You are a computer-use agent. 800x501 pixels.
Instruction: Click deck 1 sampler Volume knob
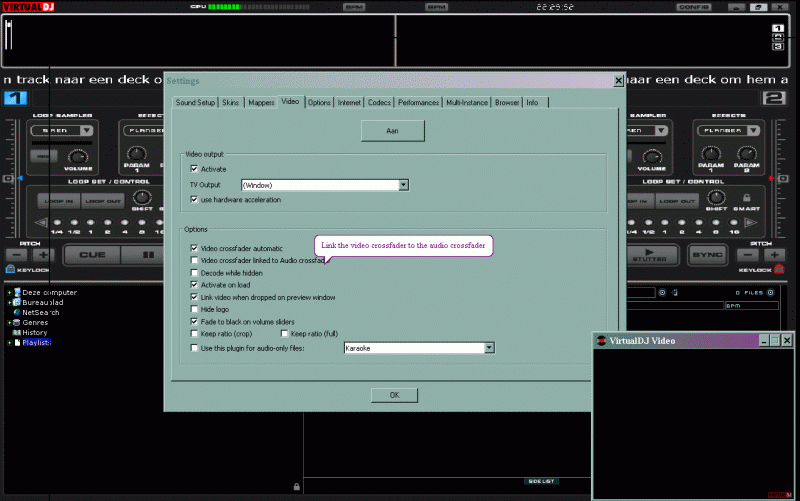(78, 156)
